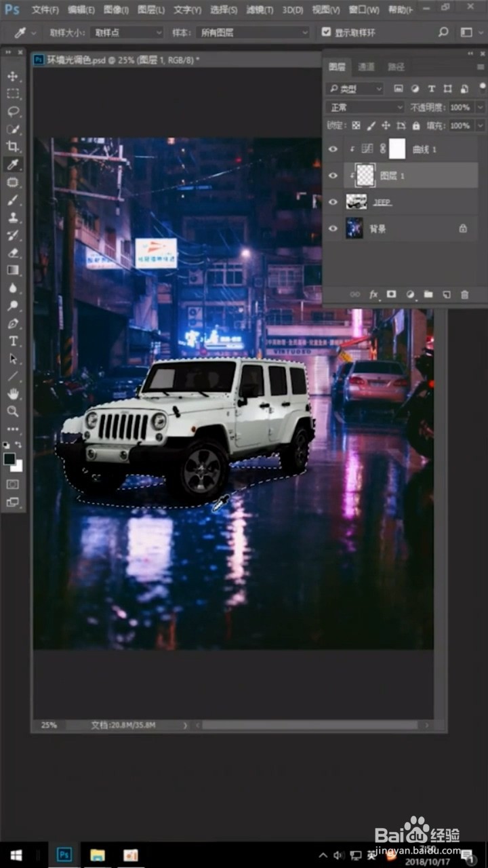Viewport: 488px width, 868px height.
Task: Toggle the 显示取样环 checkbox
Action: pyautogui.click(x=326, y=32)
